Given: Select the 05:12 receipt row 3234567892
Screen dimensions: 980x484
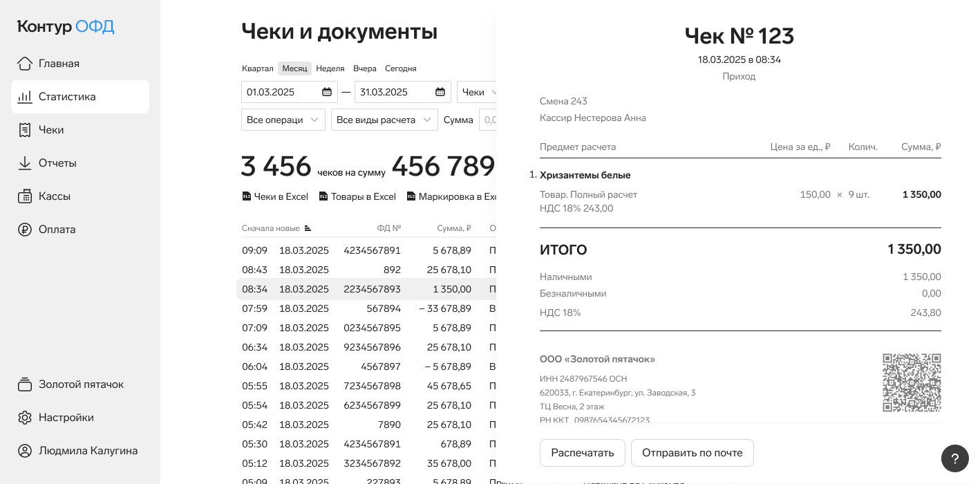Looking at the screenshot, I should pos(366,463).
